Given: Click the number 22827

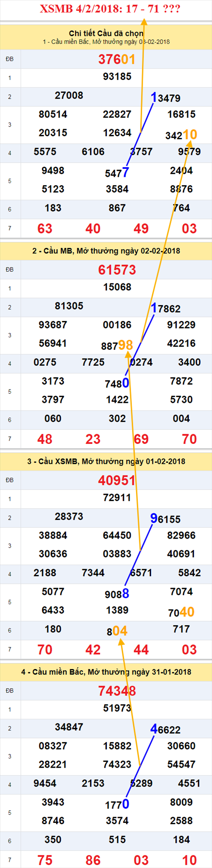Looking at the screenshot, I should [117, 115].
